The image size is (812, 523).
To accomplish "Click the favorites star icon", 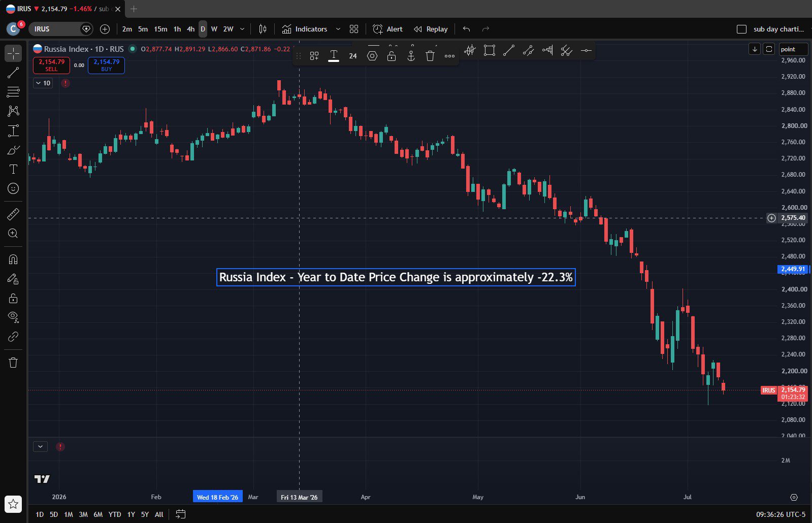I will [13, 504].
